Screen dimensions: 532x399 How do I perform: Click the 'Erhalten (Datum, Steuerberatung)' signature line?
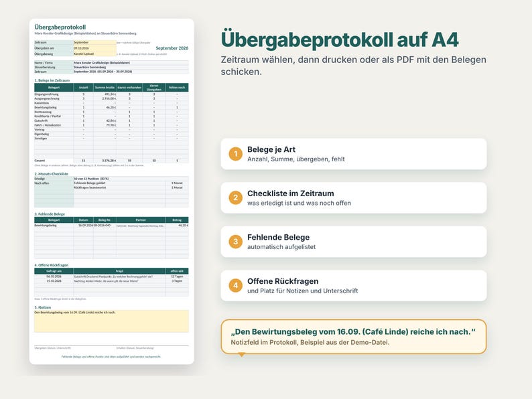tap(135, 348)
